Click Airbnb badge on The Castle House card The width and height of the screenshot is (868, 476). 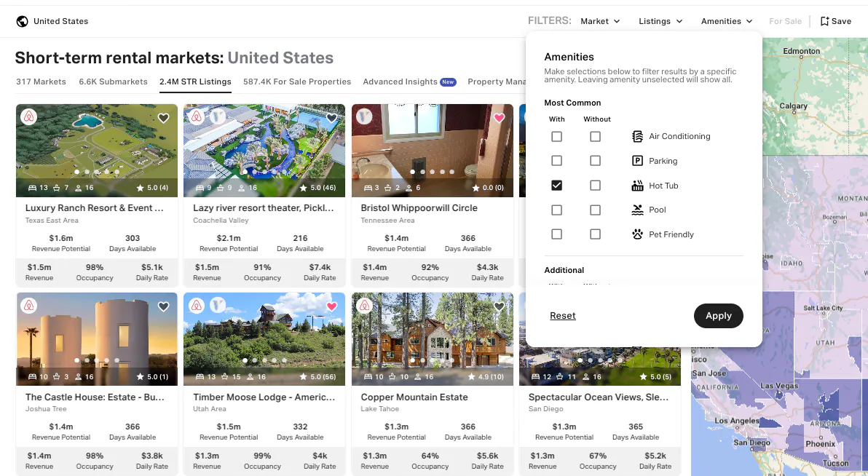pyautogui.click(x=29, y=306)
